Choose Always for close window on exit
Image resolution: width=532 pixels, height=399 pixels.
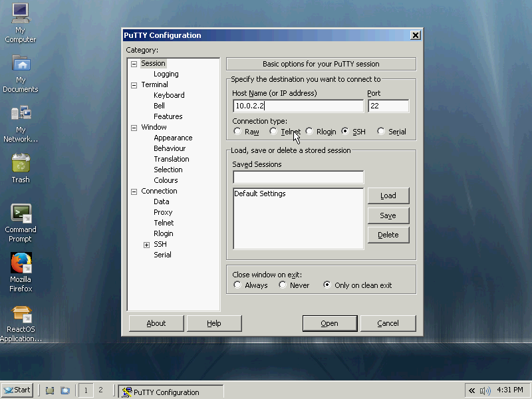(237, 285)
